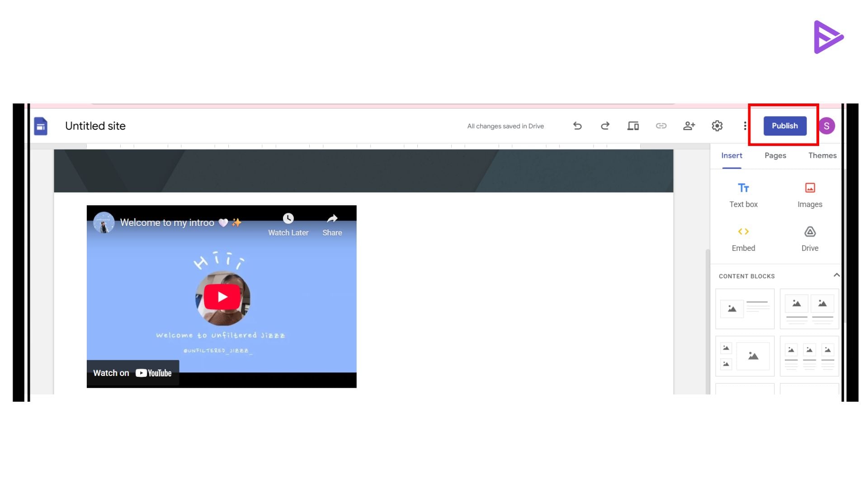The width and height of the screenshot is (868, 488).
Task: Share the site with others
Action: click(x=689, y=126)
